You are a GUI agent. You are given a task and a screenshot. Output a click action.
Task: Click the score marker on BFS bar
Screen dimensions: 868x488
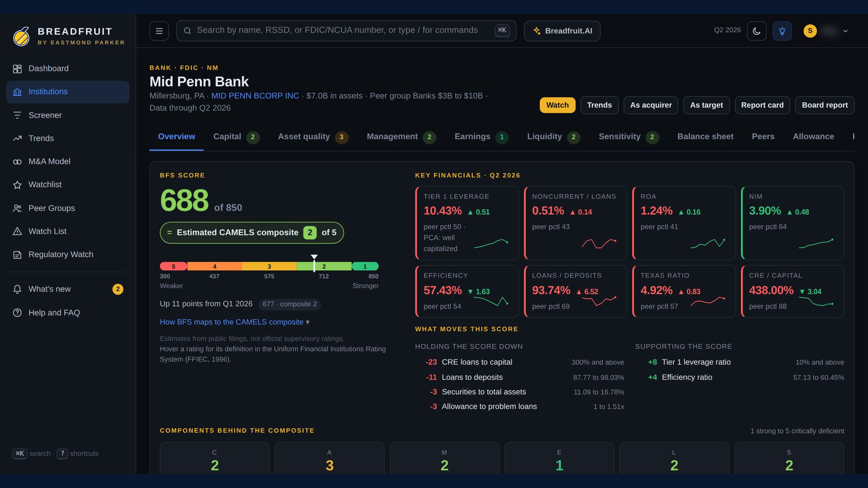314,263
